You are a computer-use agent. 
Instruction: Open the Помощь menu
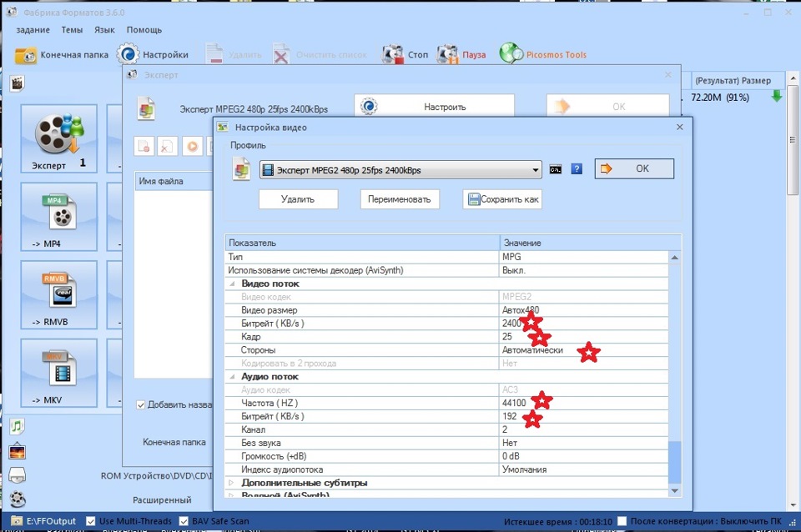tap(144, 30)
